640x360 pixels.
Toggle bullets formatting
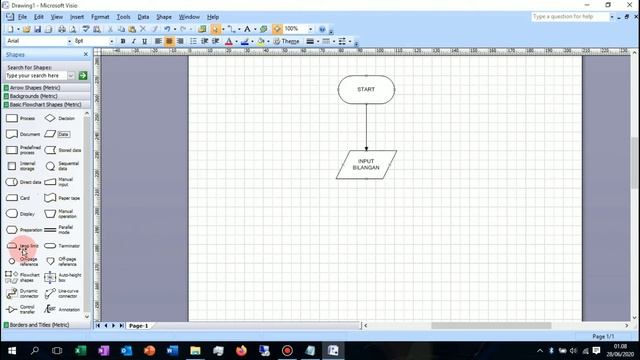click(193, 41)
